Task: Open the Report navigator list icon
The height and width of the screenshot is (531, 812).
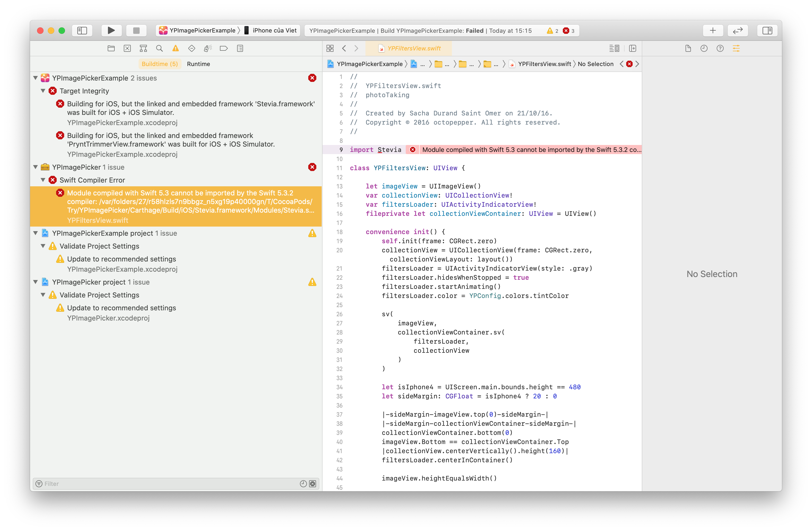Action: [x=240, y=48]
